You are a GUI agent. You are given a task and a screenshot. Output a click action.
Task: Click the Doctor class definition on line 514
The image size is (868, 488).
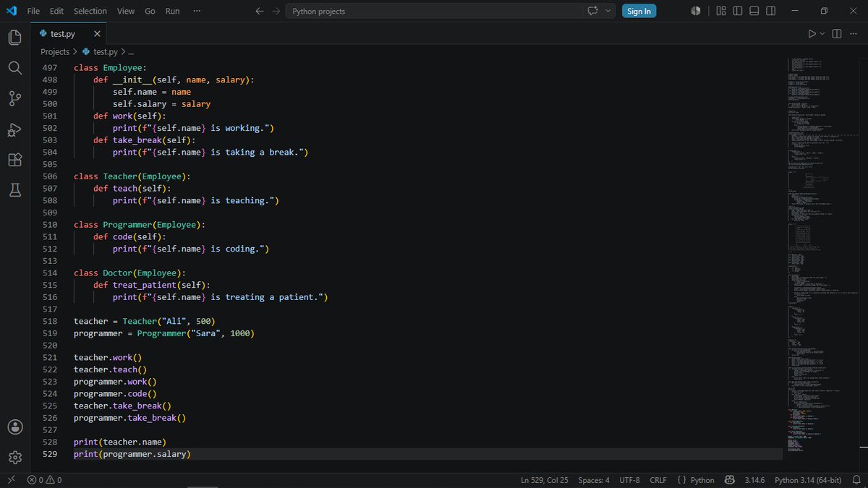[x=117, y=273]
